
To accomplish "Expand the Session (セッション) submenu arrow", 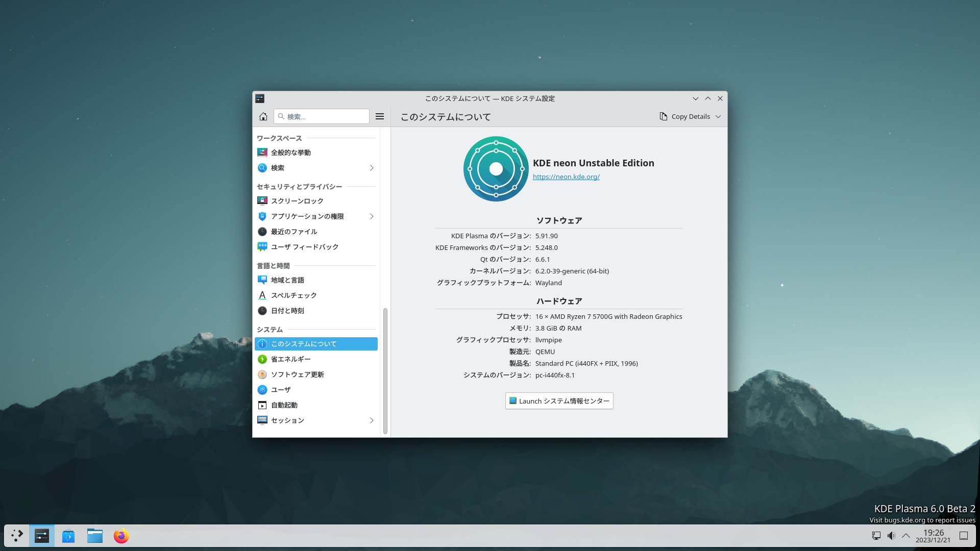I will pos(372,420).
